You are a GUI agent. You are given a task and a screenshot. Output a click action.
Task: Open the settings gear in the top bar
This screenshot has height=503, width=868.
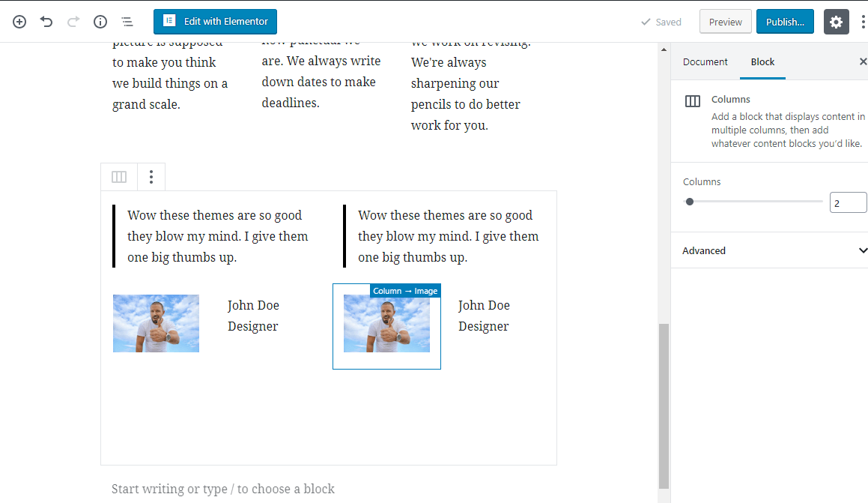pos(836,22)
